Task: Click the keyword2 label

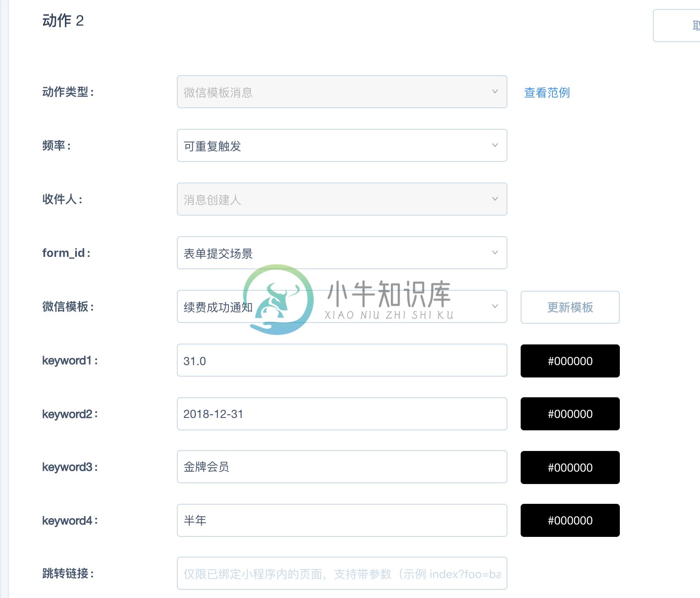Action: pos(70,414)
